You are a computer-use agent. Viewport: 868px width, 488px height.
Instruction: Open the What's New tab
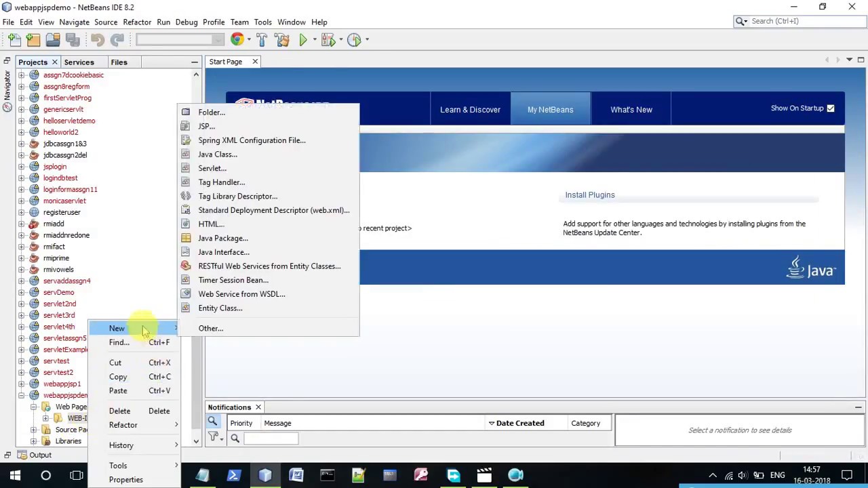pos(631,110)
